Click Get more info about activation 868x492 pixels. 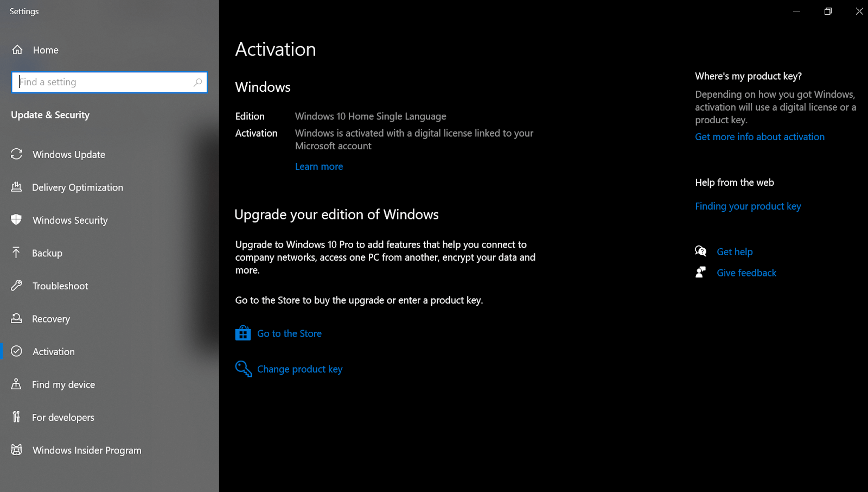[759, 136]
